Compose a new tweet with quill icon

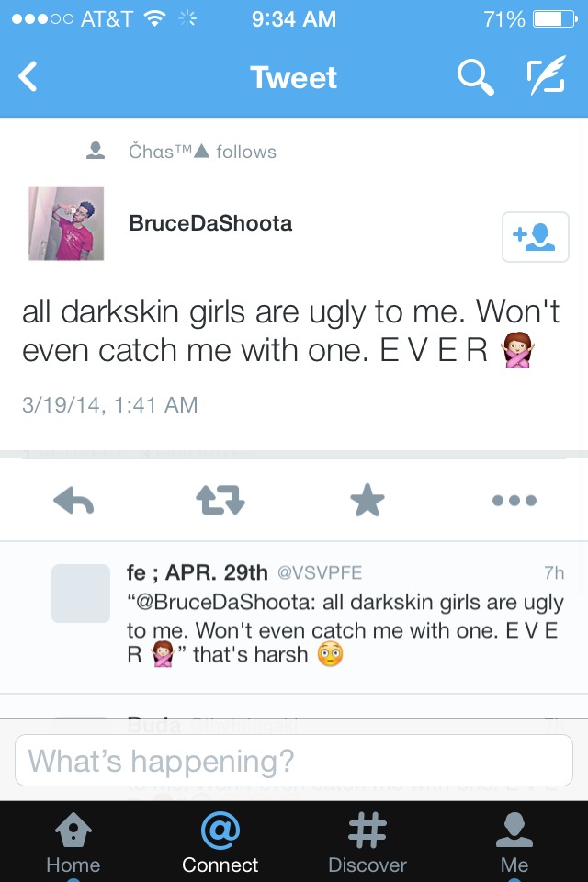[546, 75]
